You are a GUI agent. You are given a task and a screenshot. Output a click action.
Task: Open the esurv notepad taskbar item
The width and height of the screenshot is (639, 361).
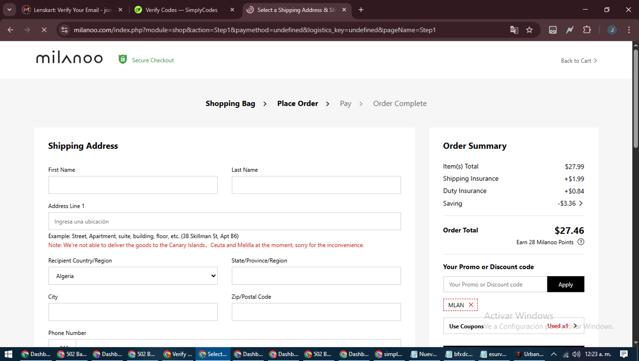tap(494, 354)
